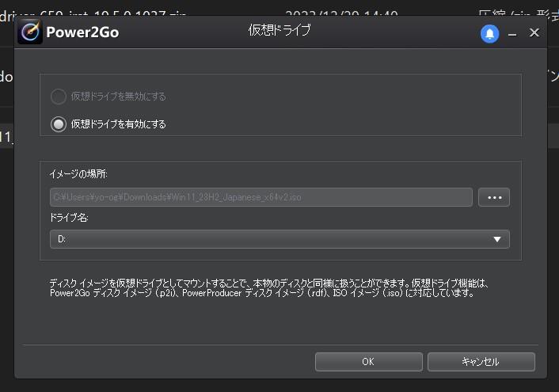Click the 仮想ドライブ title text
559x392 pixels.
(279, 30)
